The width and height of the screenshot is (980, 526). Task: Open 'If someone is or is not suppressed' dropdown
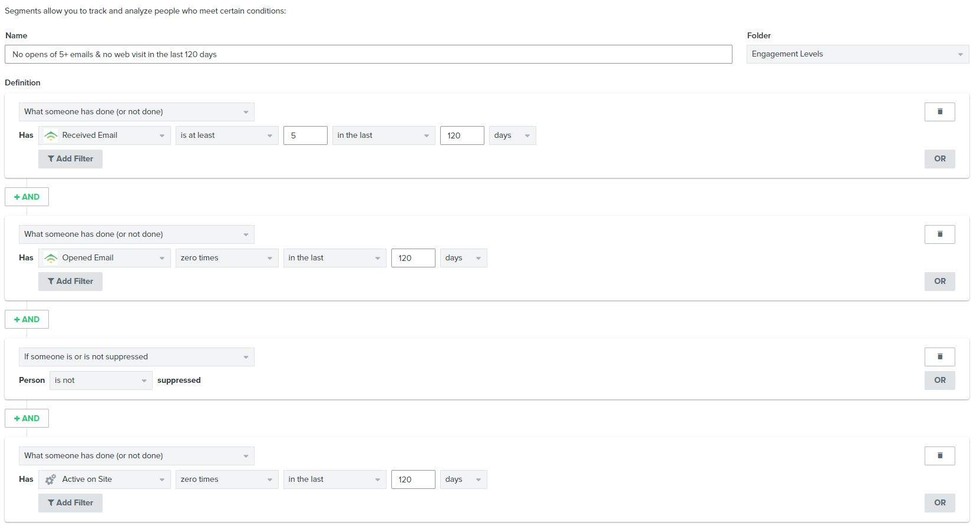pyautogui.click(x=137, y=357)
